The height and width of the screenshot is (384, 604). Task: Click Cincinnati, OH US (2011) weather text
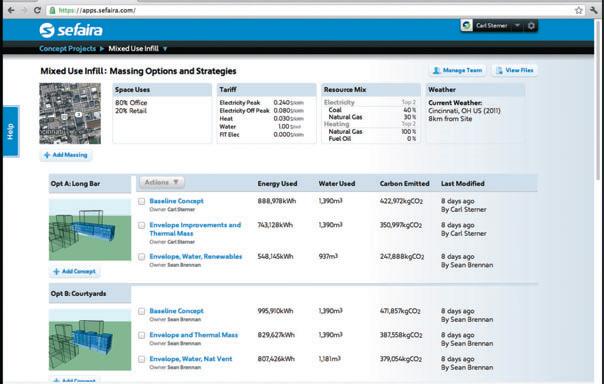[465, 111]
